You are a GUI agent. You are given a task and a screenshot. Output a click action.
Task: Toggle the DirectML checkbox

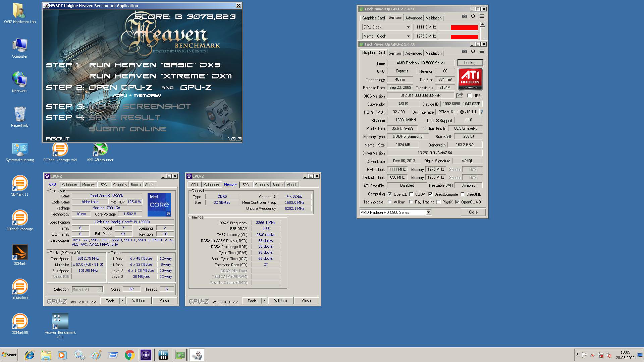point(463,194)
